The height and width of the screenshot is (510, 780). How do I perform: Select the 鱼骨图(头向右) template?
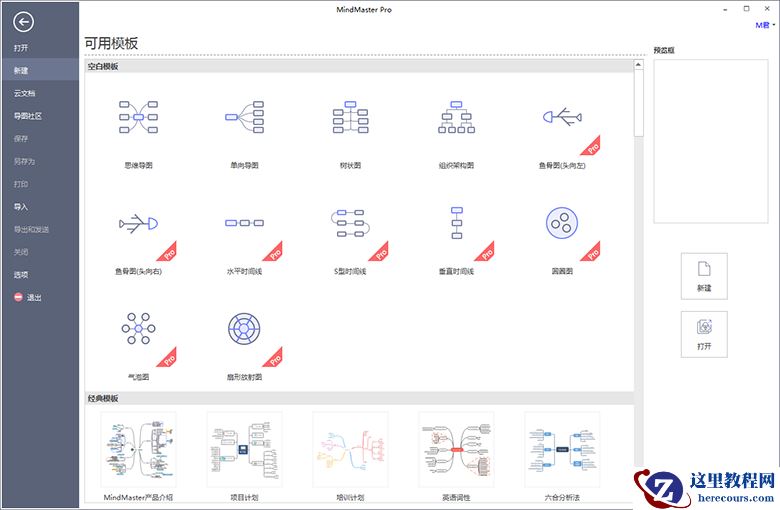coord(138,223)
